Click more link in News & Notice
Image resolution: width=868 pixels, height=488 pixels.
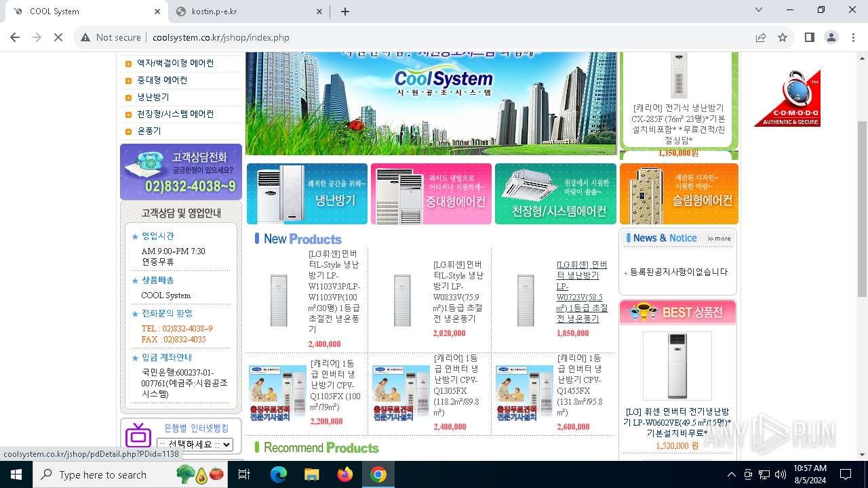tap(719, 239)
